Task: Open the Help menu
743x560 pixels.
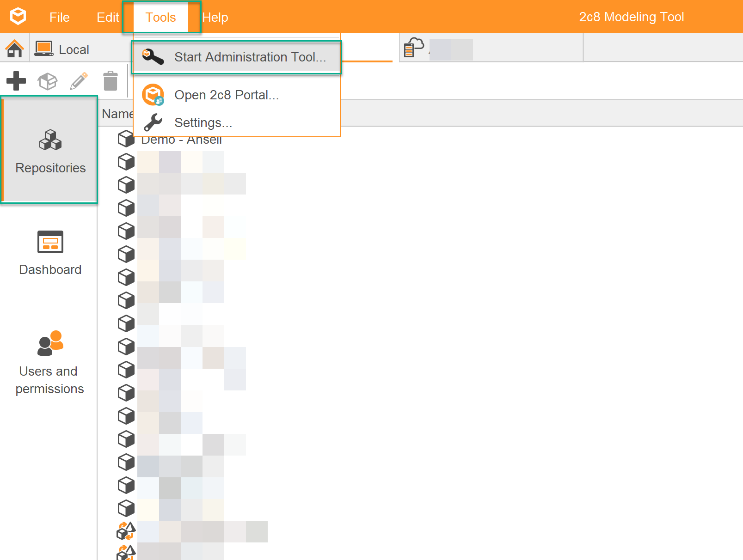Action: [x=215, y=17]
